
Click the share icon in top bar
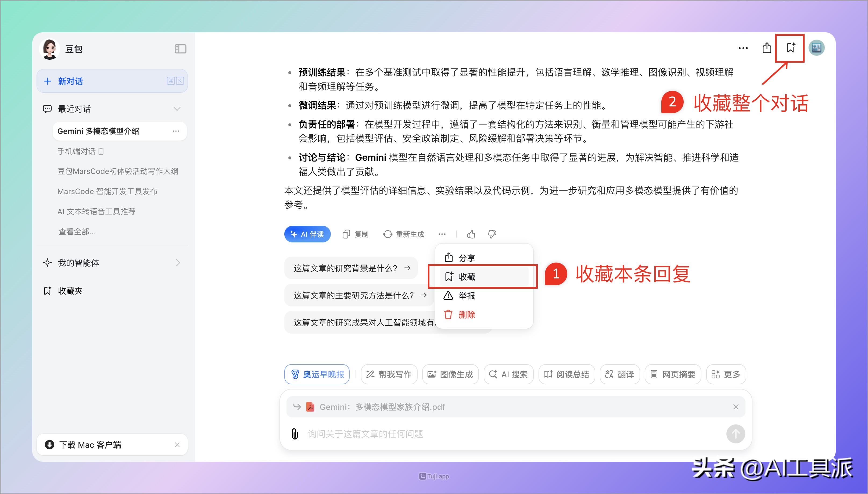[767, 48]
